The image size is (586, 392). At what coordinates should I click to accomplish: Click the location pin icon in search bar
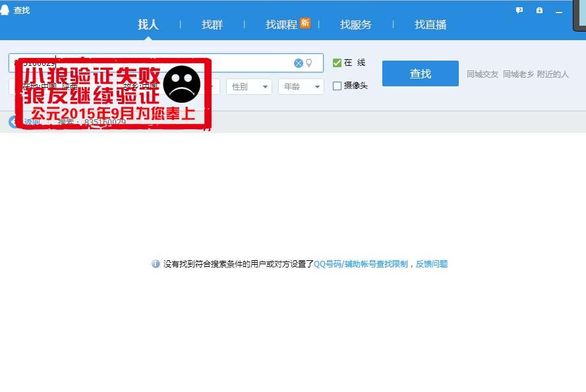point(309,63)
